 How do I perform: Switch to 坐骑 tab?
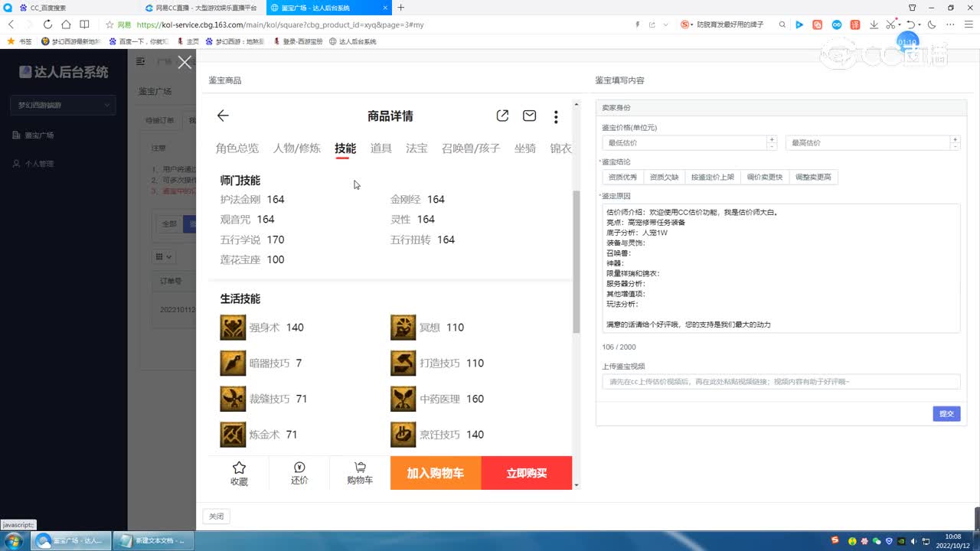pos(525,148)
